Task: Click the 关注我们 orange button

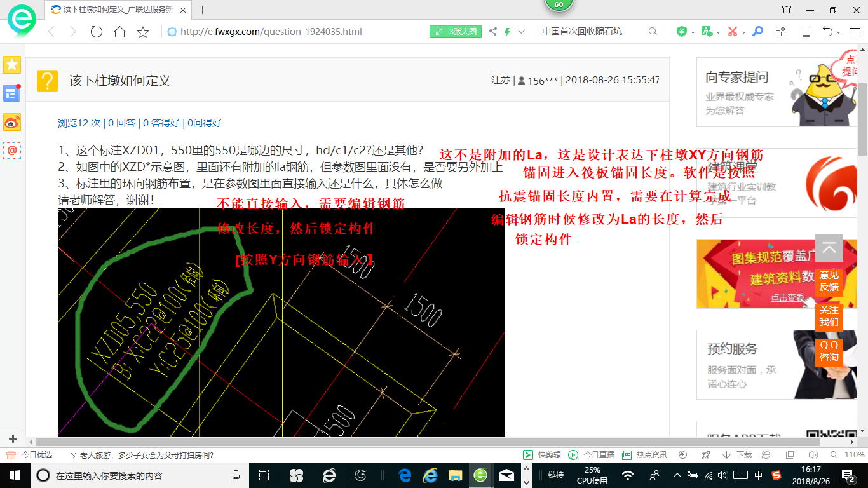Action: pyautogui.click(x=829, y=316)
